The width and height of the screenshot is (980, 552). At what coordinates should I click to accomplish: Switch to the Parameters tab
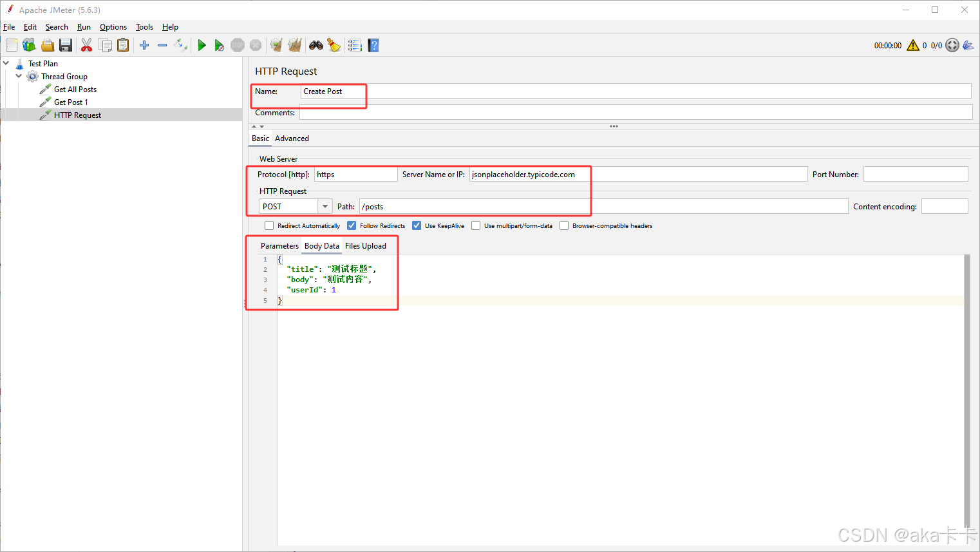[x=279, y=246]
